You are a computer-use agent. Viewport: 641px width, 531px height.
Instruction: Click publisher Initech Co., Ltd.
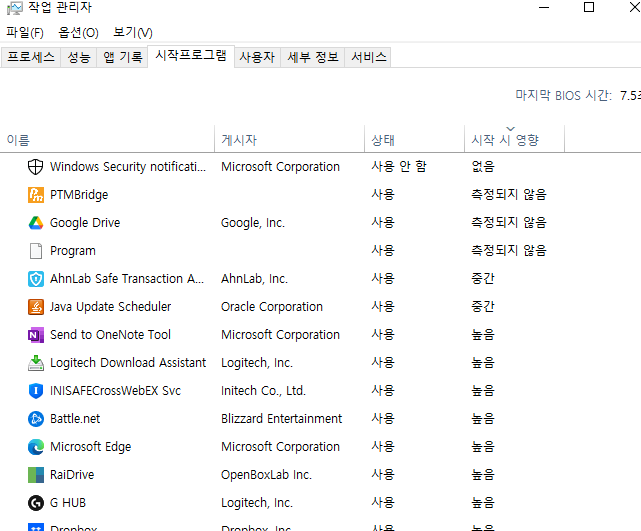pyautogui.click(x=263, y=391)
